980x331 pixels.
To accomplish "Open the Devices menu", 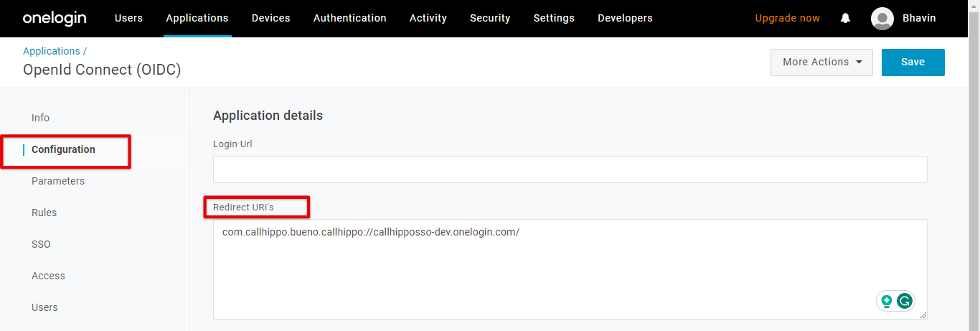I will coord(271,18).
